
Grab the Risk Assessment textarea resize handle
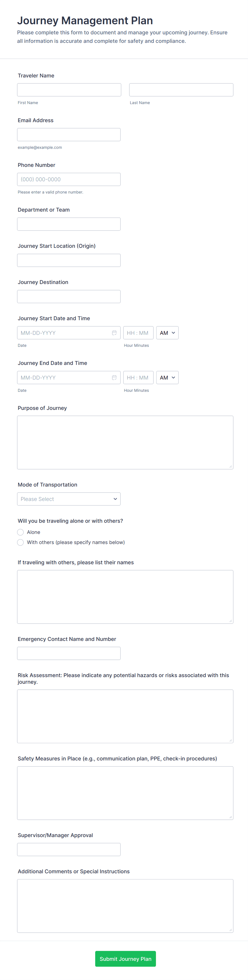230,740
